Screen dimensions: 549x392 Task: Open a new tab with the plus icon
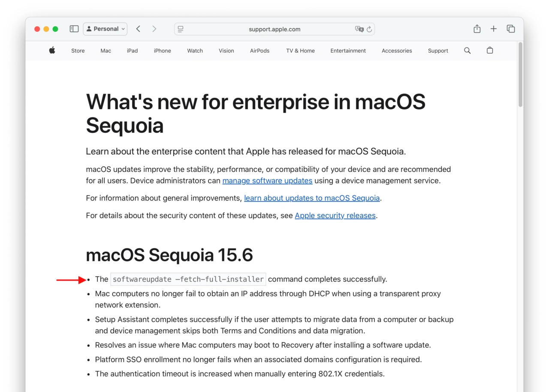pos(493,29)
